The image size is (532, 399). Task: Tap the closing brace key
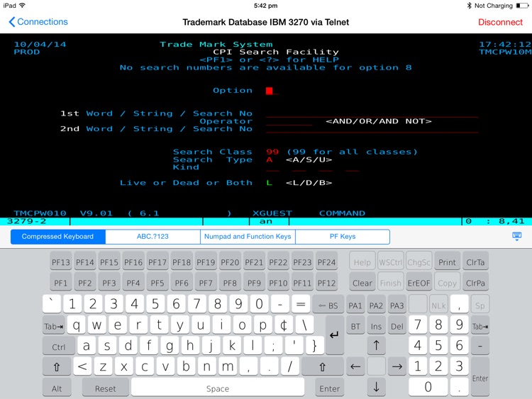(314, 345)
